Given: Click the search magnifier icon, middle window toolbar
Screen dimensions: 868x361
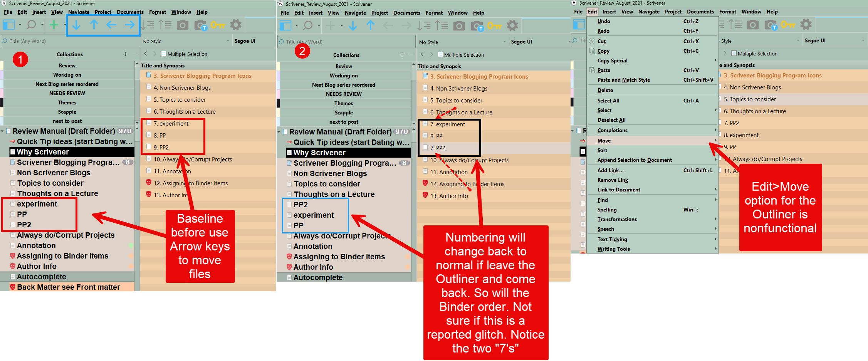Looking at the screenshot, I should pos(308,26).
